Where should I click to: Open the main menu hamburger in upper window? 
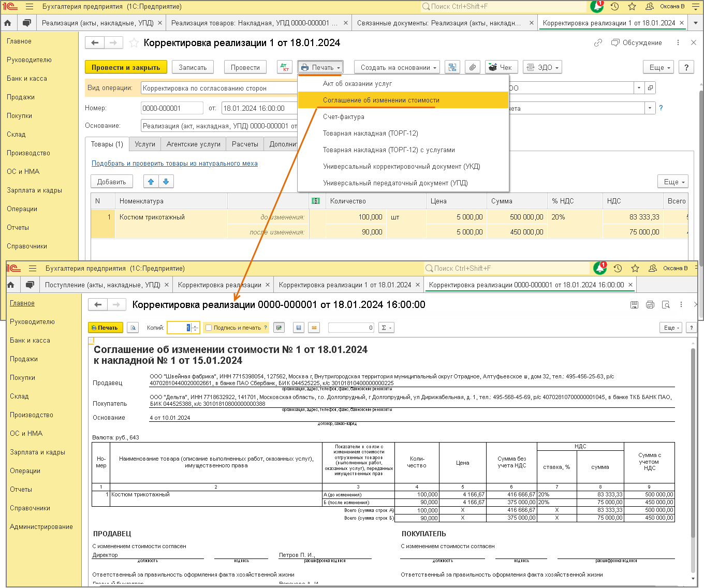click(30, 6)
